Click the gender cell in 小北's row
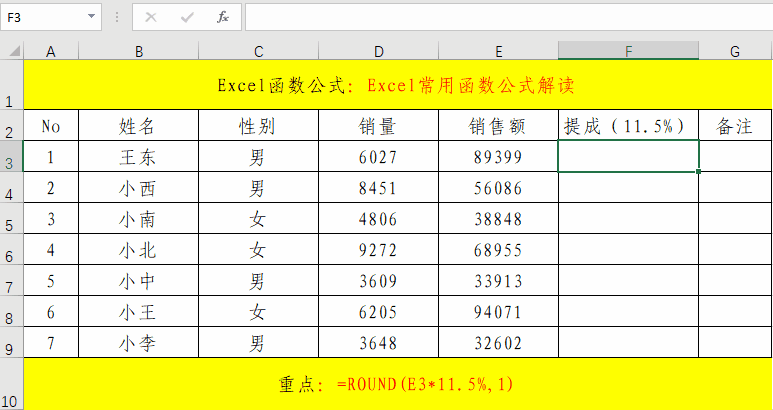This screenshot has width=773, height=410. pos(258,250)
